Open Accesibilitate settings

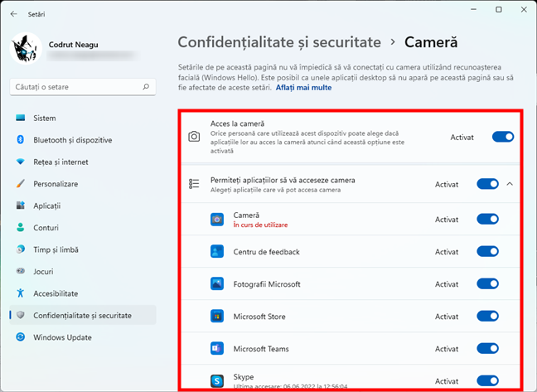[83, 293]
